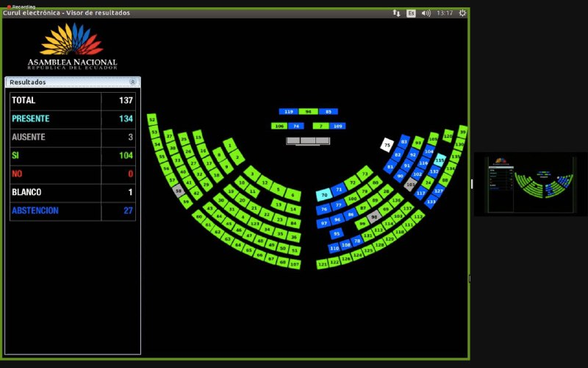Viewport: 588px width, 368px height.
Task: Select green seat 37
Action: pos(169,136)
